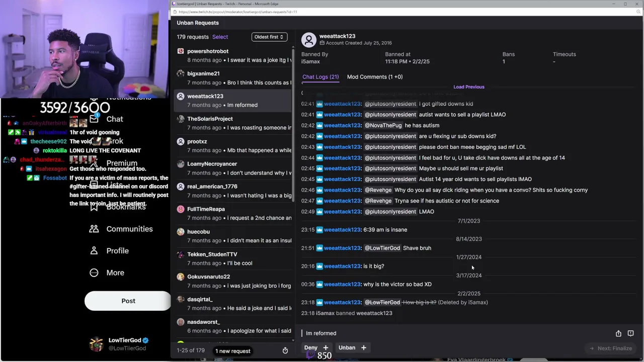Screen dimensions: 644x362
Task: Click the Fossabot username in stream chat overlay
Action: click(55, 178)
